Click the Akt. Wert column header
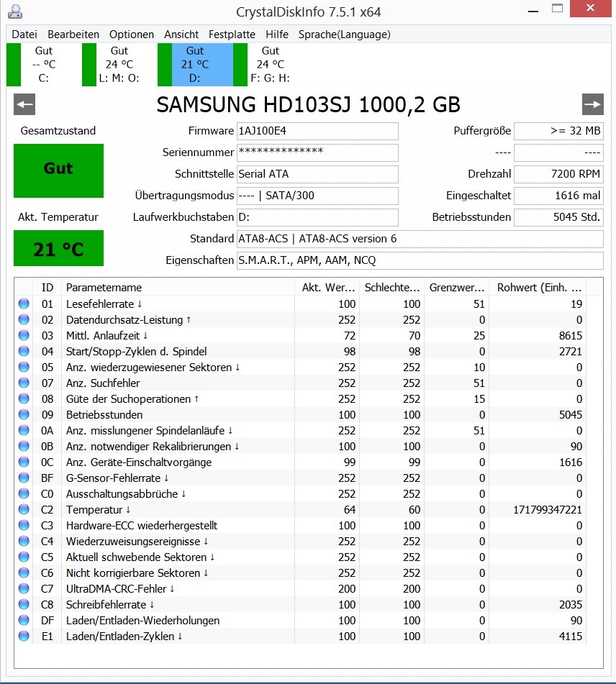 pyautogui.click(x=327, y=288)
